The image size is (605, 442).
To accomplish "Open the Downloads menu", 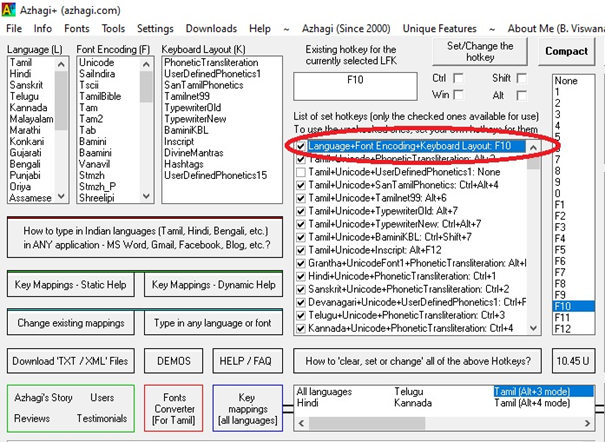I will 211,29.
